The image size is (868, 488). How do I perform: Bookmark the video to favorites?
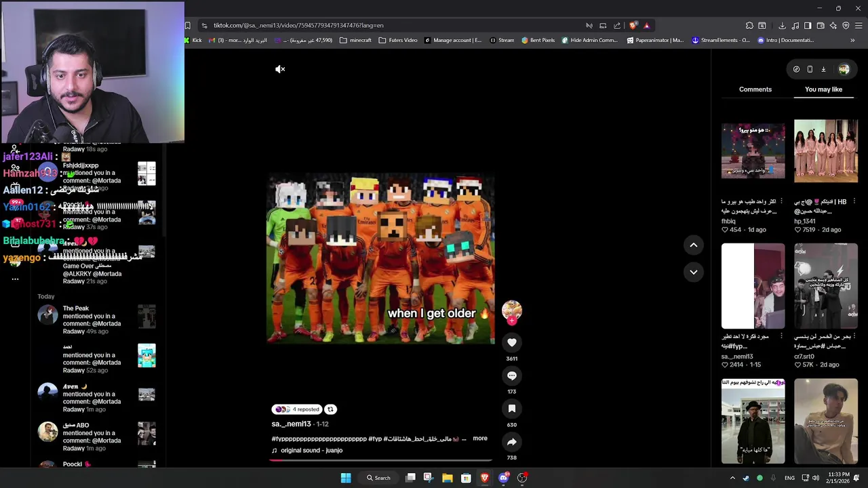click(512, 409)
